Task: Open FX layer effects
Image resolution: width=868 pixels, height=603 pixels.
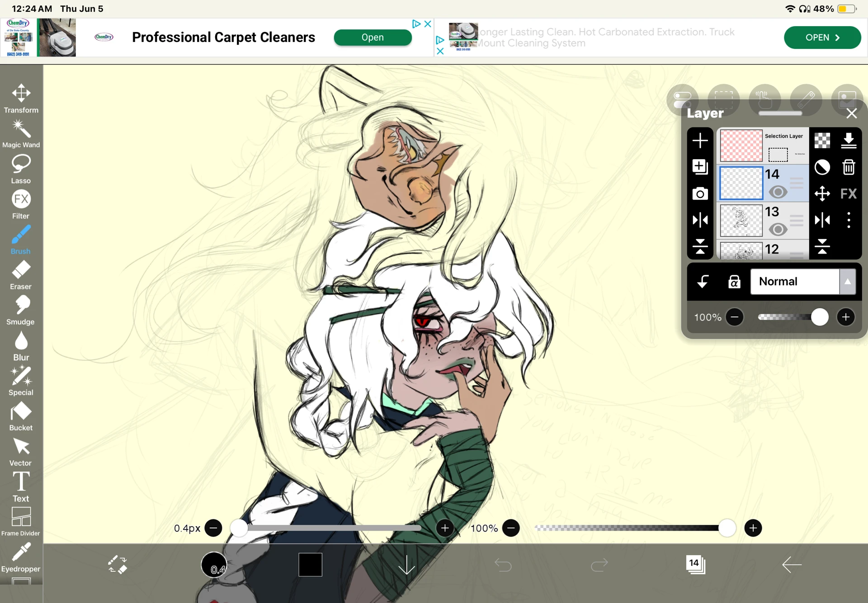Action: point(849,193)
